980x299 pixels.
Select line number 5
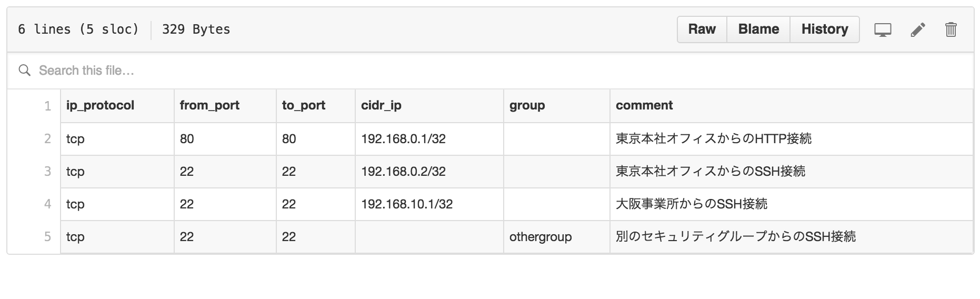47,236
